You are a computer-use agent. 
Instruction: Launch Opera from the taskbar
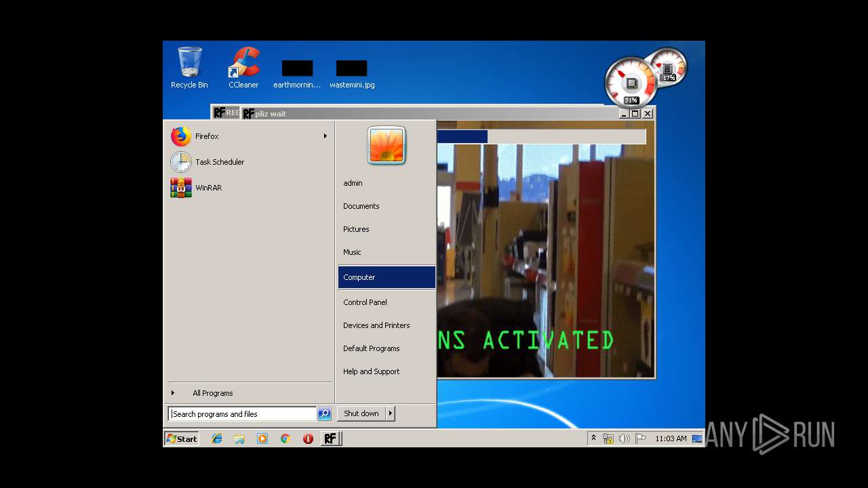tap(308, 439)
